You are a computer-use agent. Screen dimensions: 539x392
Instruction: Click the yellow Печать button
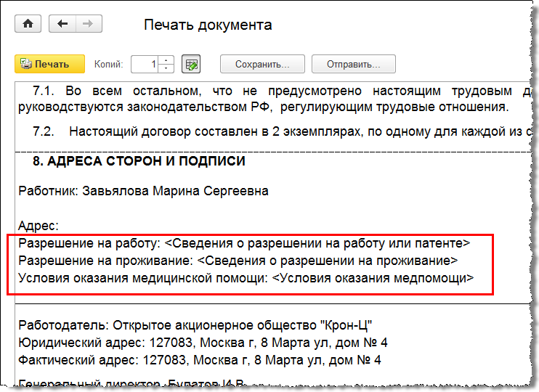tap(50, 64)
